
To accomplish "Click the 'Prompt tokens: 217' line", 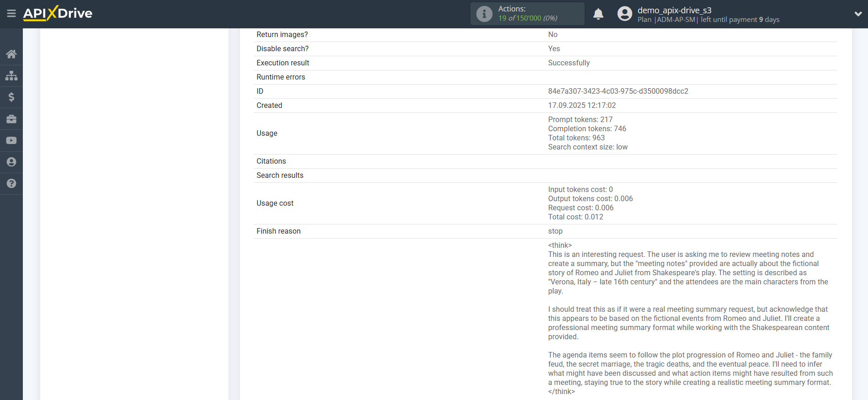I will tap(580, 119).
